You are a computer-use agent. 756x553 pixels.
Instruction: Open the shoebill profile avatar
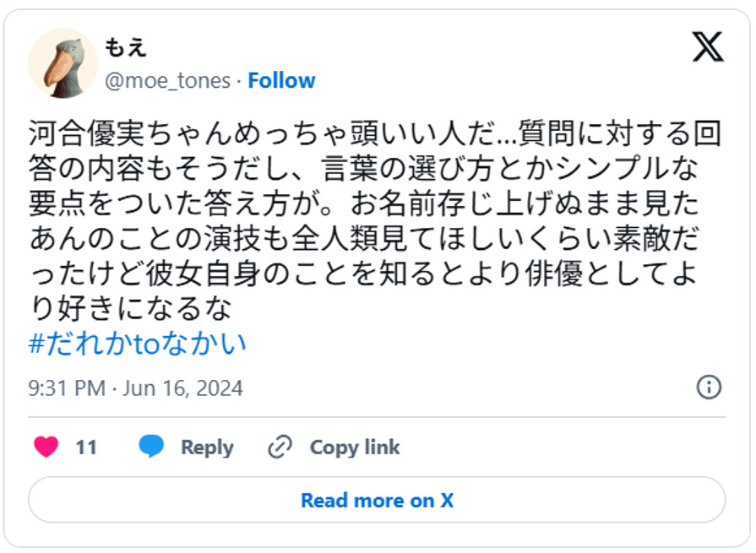(63, 63)
